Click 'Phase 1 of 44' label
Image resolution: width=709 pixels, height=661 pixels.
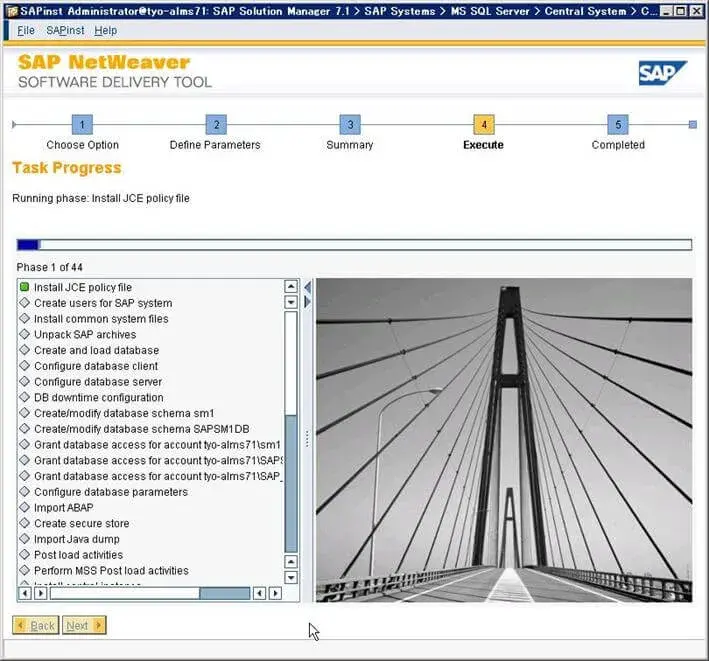[x=50, y=267]
